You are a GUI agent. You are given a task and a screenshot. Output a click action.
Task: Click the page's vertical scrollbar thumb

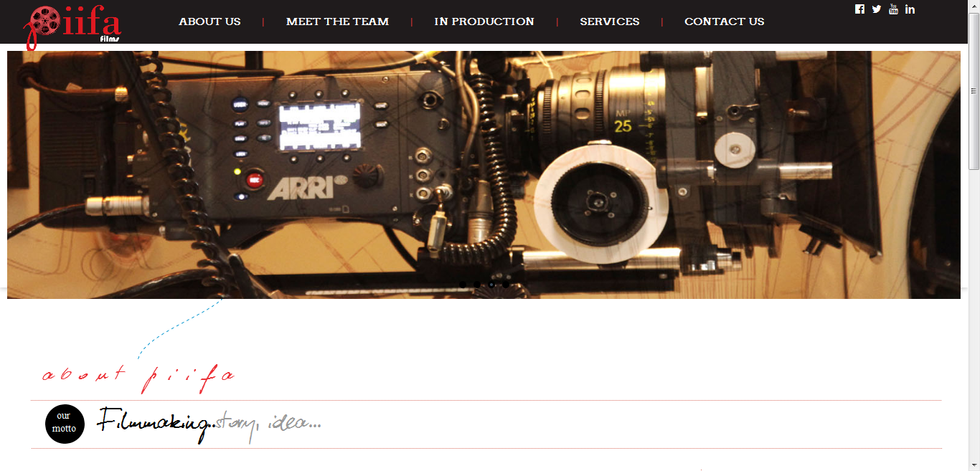[974, 90]
